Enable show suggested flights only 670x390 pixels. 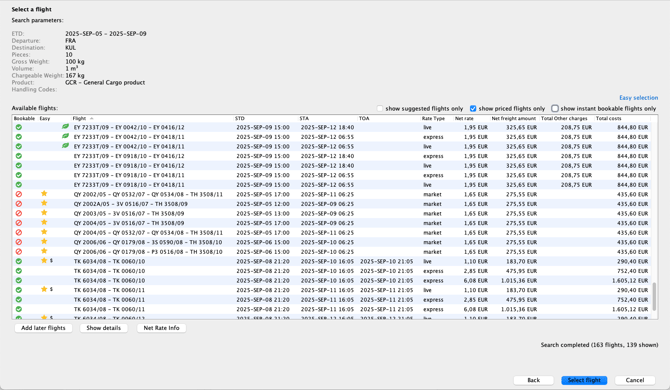tap(380, 108)
